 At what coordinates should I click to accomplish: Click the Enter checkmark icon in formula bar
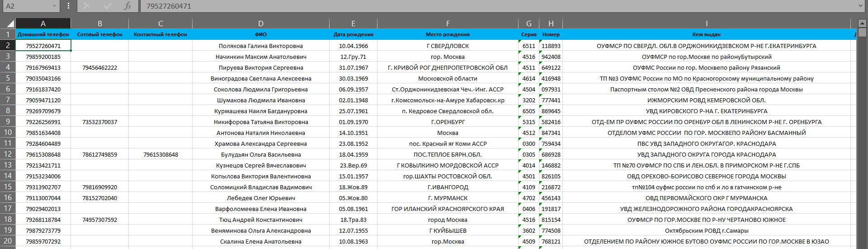point(107,6)
